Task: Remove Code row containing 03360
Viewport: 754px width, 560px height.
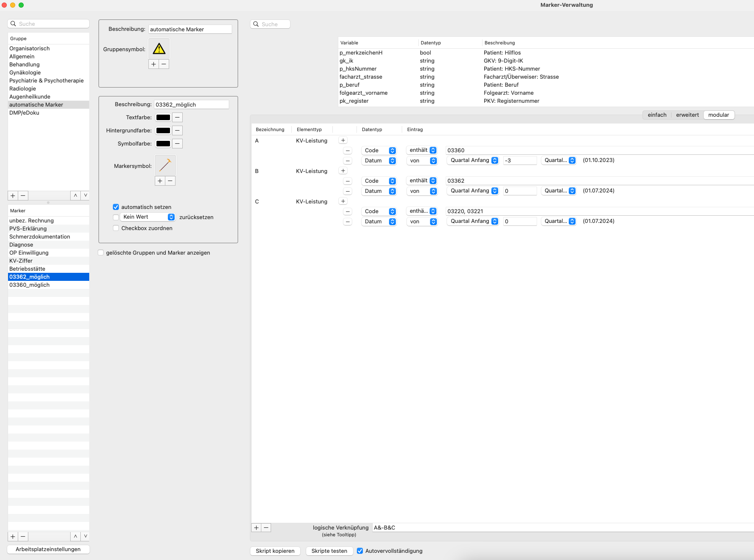Action: (x=348, y=151)
